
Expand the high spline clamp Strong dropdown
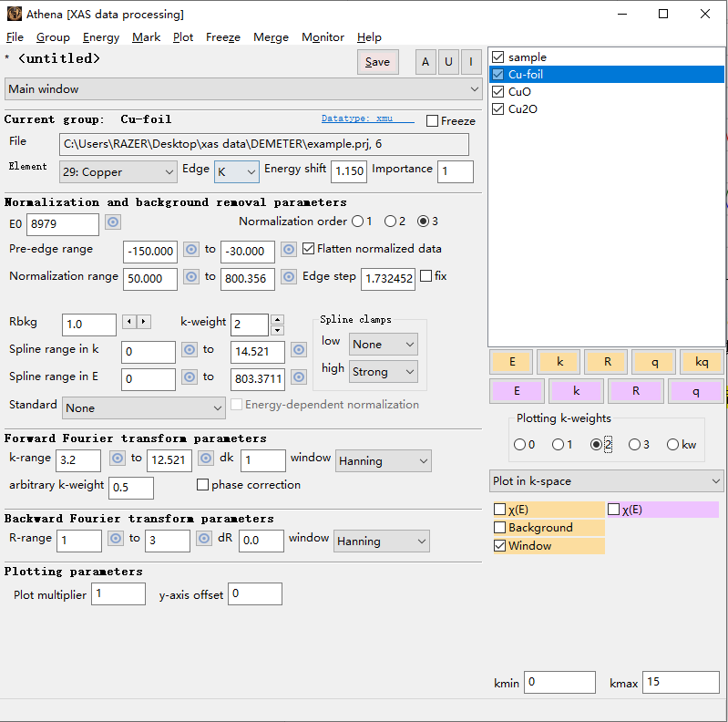click(x=383, y=372)
